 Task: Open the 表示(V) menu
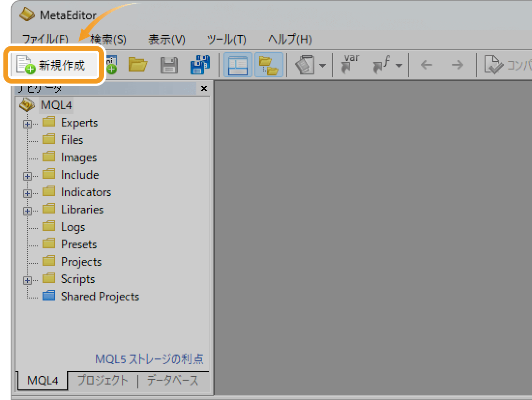click(x=166, y=39)
